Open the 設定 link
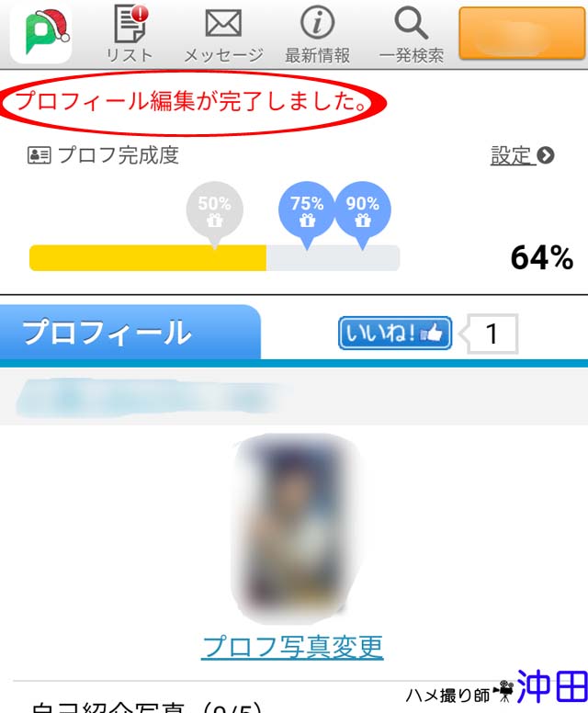 coord(511,155)
